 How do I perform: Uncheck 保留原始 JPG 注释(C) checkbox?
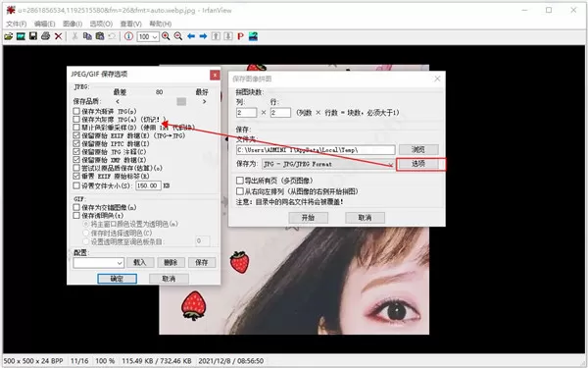(76, 152)
